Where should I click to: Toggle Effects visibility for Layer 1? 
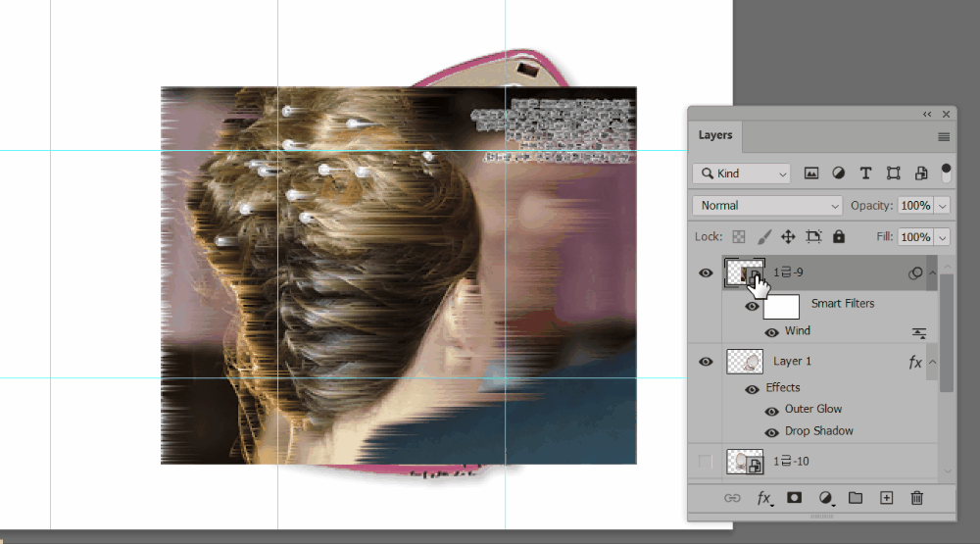[x=752, y=389]
